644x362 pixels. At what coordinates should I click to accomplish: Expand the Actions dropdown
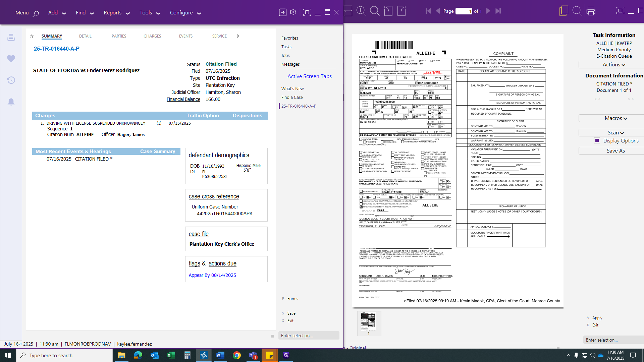click(614, 65)
